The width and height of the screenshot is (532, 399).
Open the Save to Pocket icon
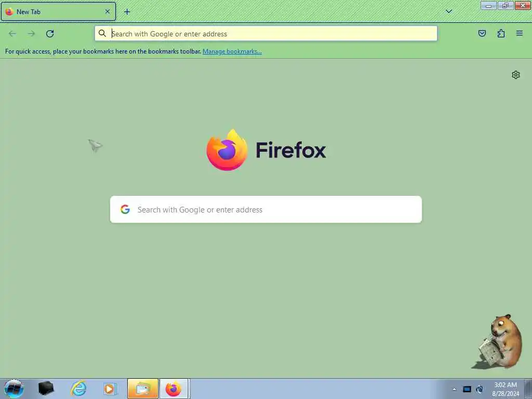click(482, 33)
